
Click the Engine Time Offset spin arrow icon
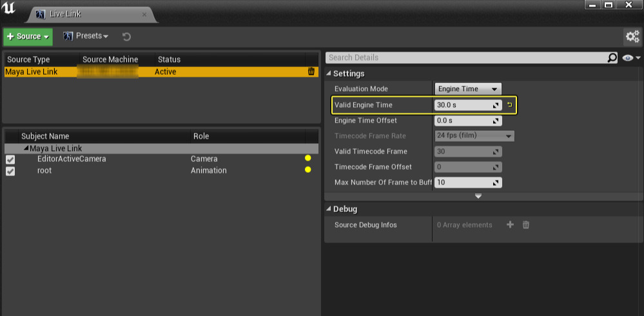[496, 121]
